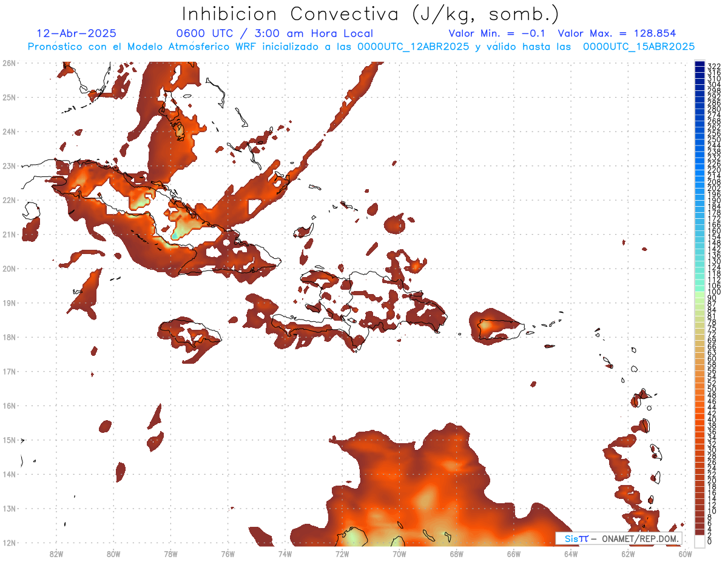728x562 pixels.
Task: Click the colorbar value label '40'
Action: pos(712,420)
